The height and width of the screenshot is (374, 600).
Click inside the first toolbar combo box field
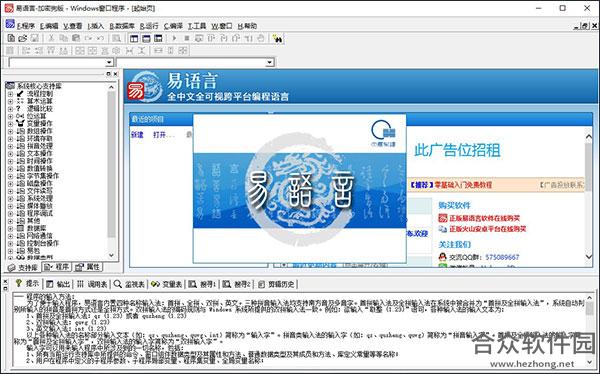[x=57, y=62]
